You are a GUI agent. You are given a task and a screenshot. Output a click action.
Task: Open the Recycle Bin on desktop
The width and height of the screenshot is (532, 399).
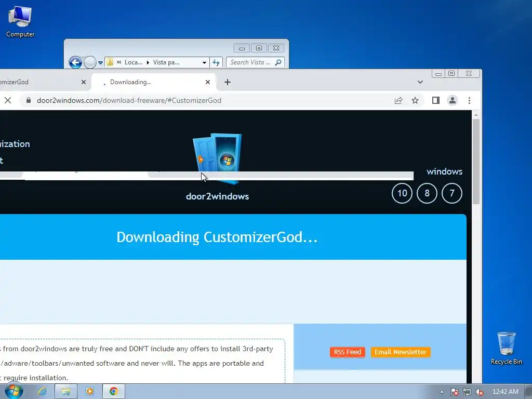[506, 348]
